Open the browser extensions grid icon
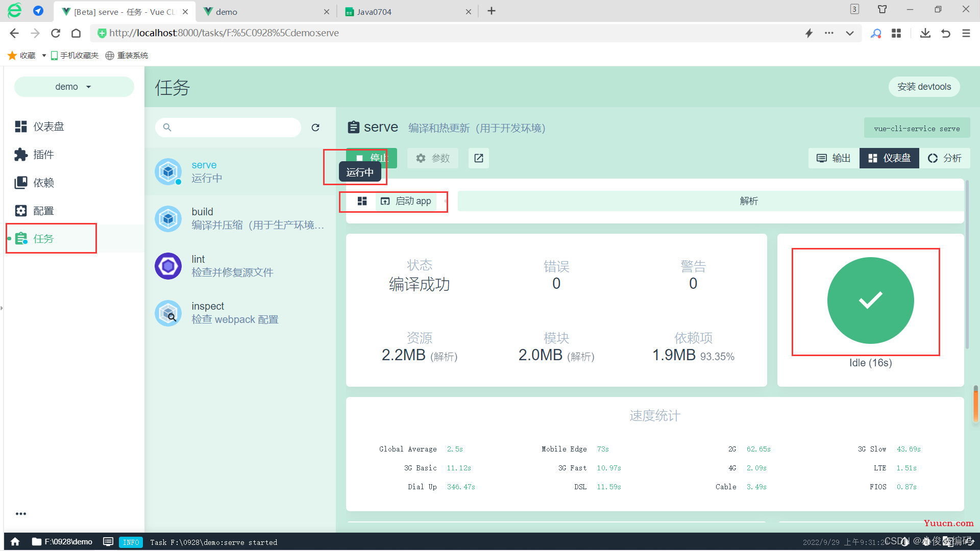This screenshot has height=551, width=980. [896, 33]
